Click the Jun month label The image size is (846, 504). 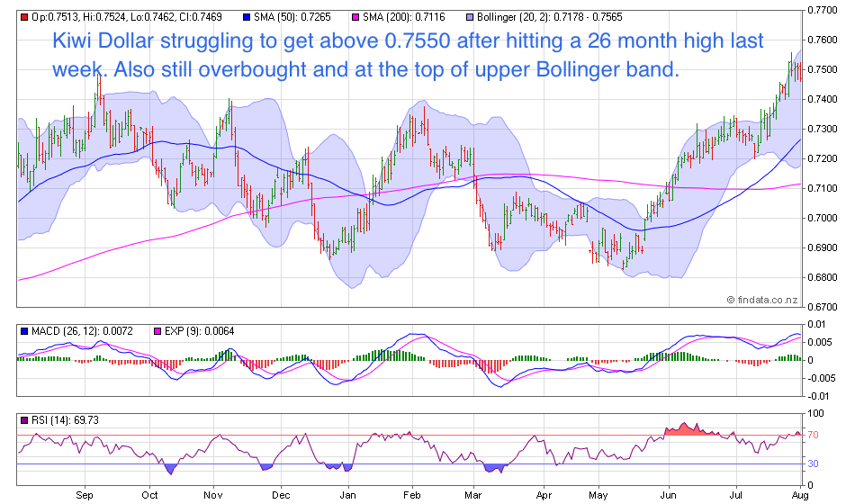[669, 495]
